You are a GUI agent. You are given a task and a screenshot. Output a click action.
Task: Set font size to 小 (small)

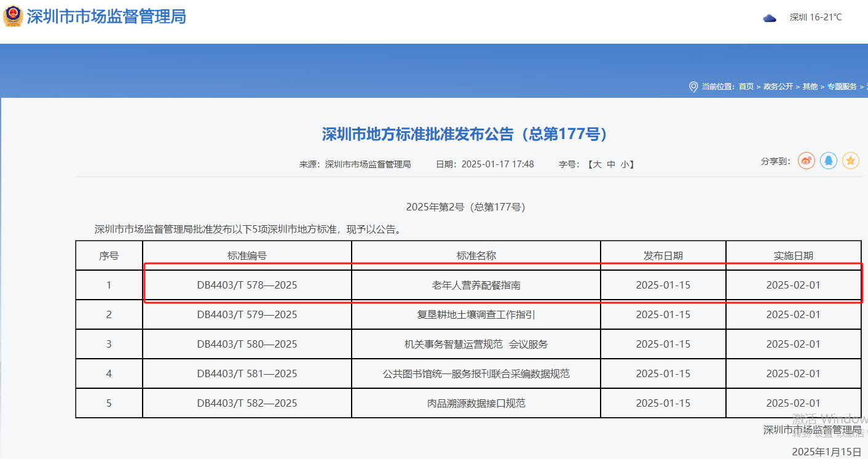click(625, 164)
